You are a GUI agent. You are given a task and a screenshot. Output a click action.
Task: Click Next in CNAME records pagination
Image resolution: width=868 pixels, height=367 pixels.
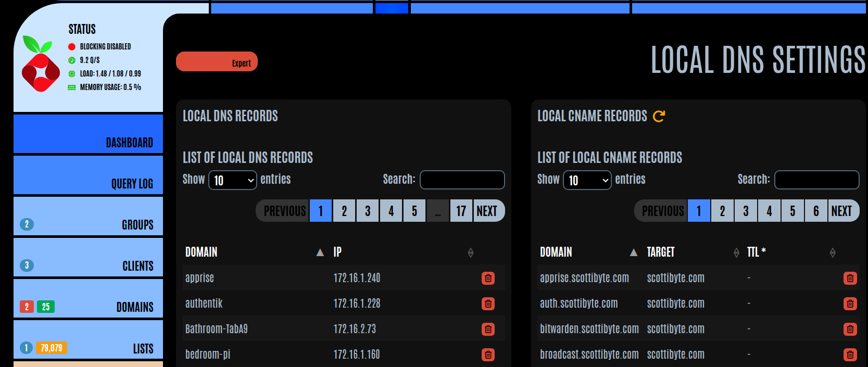pos(841,211)
